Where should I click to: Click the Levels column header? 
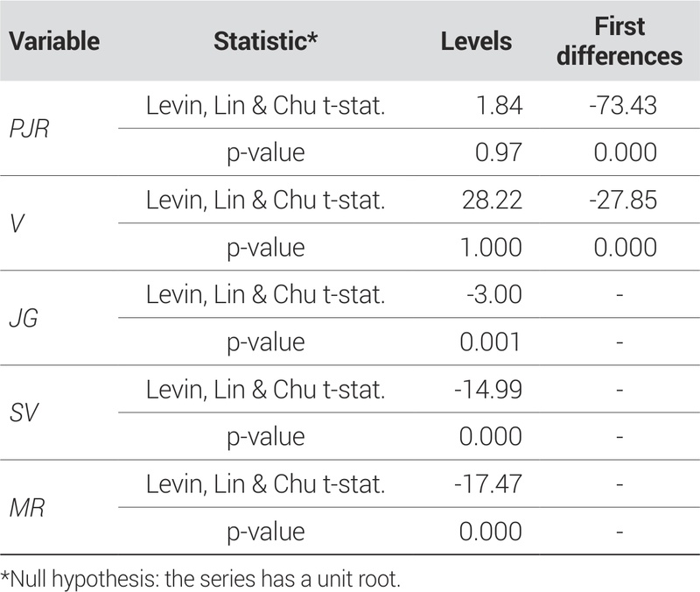point(477,40)
